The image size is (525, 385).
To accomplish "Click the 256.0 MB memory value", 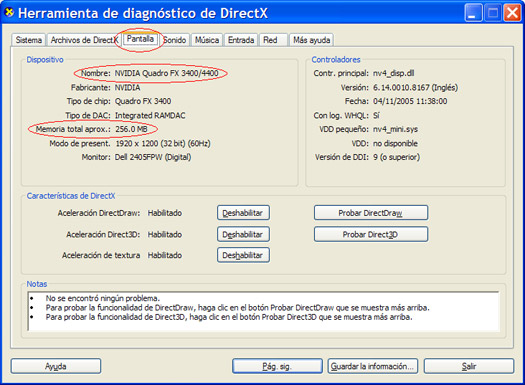I will 131,129.
